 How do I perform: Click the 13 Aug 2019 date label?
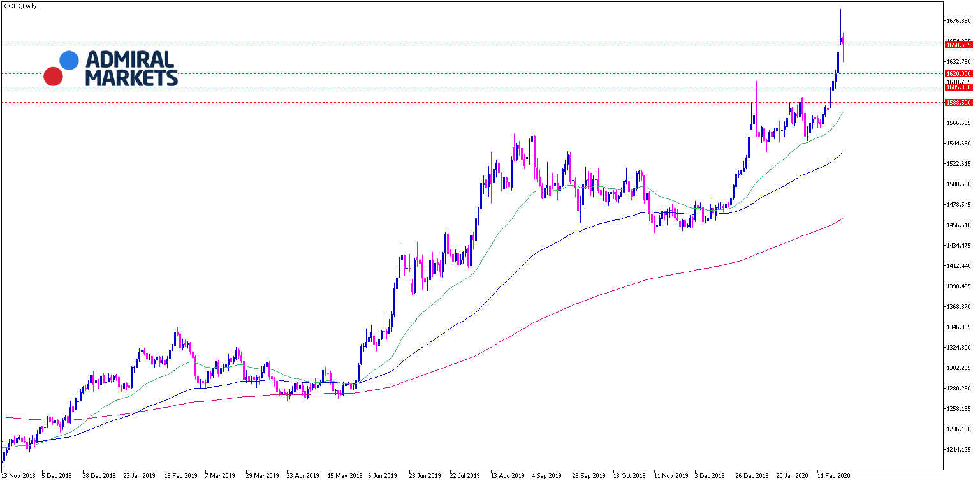pos(506,476)
